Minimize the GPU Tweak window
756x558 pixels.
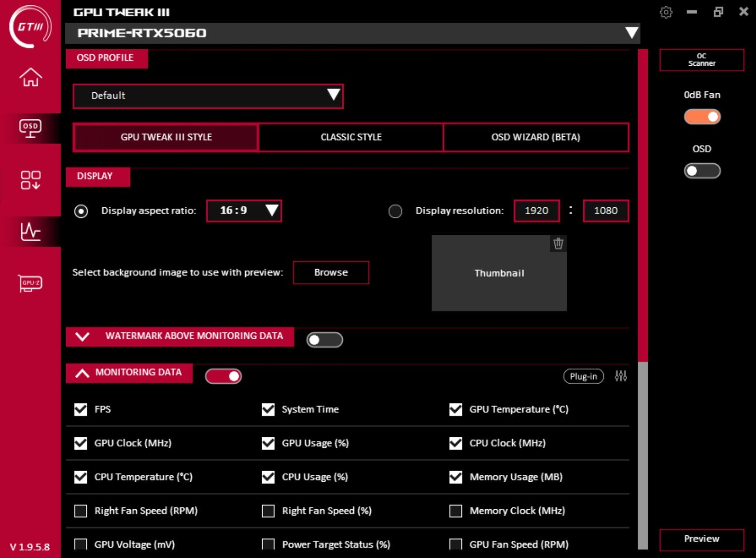[692, 12]
